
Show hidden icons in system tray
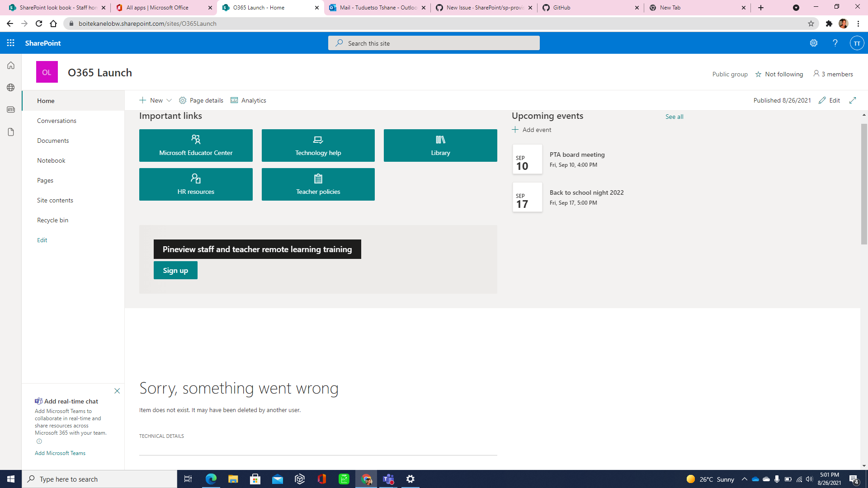tap(745, 479)
